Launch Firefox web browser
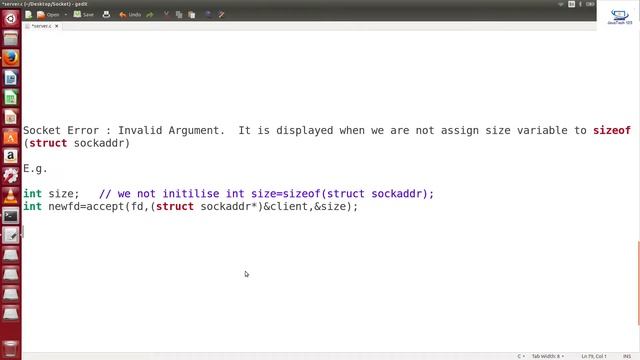This screenshot has width=640, height=360. point(11,58)
